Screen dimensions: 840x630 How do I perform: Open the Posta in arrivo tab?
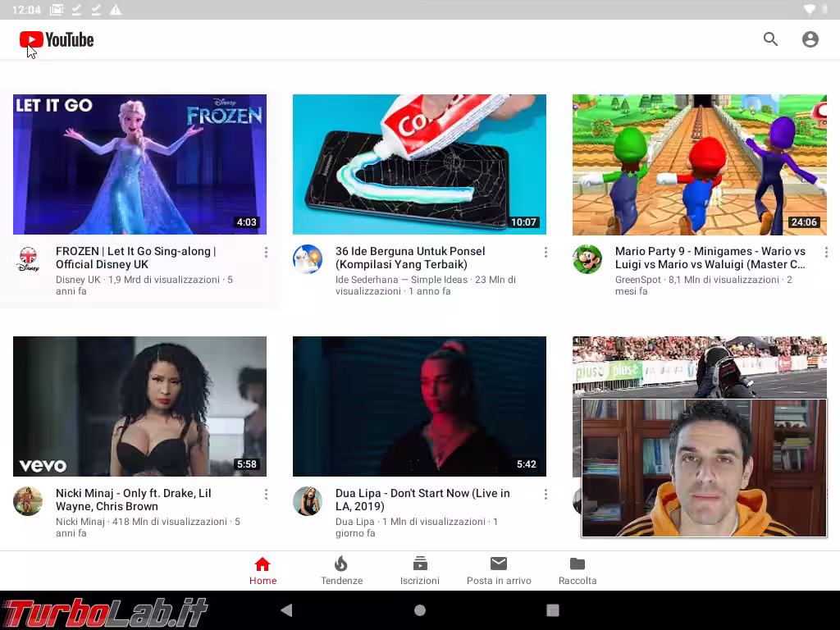tap(499, 570)
